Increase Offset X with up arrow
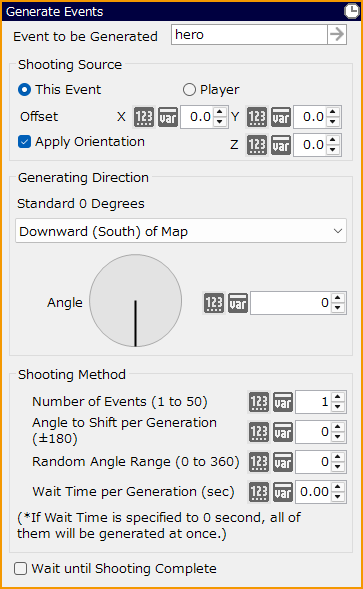The image size is (363, 589). coord(220,112)
